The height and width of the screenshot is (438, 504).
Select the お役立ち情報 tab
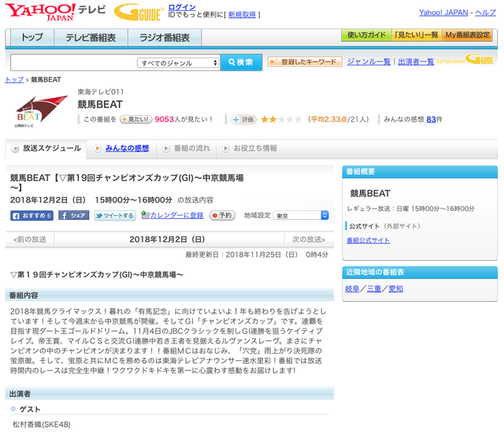point(251,148)
